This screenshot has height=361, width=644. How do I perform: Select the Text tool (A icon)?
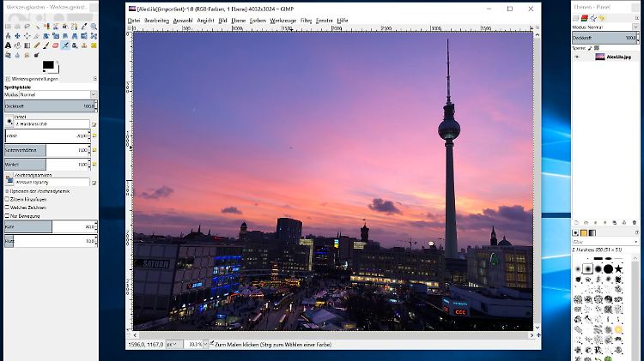click(x=7, y=46)
